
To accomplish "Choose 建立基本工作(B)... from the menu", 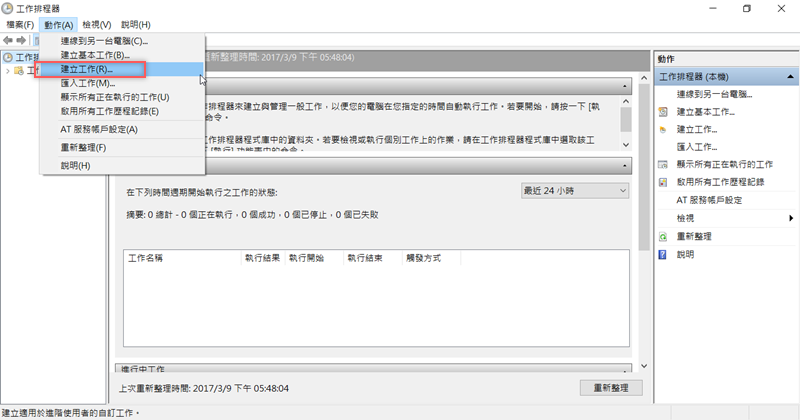I will pos(122,55).
